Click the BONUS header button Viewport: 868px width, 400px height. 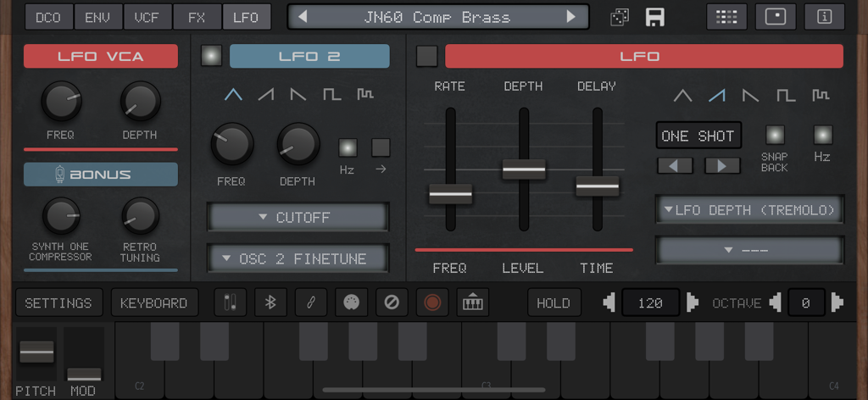pyautogui.click(x=101, y=175)
